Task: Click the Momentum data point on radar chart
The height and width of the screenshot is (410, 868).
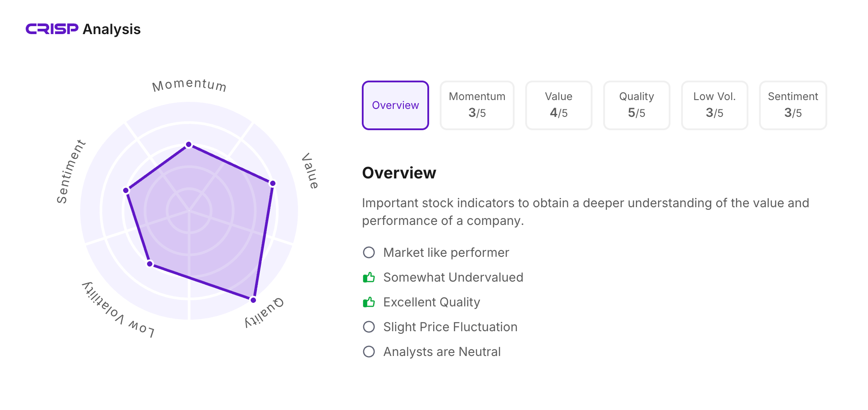Action: [x=189, y=144]
